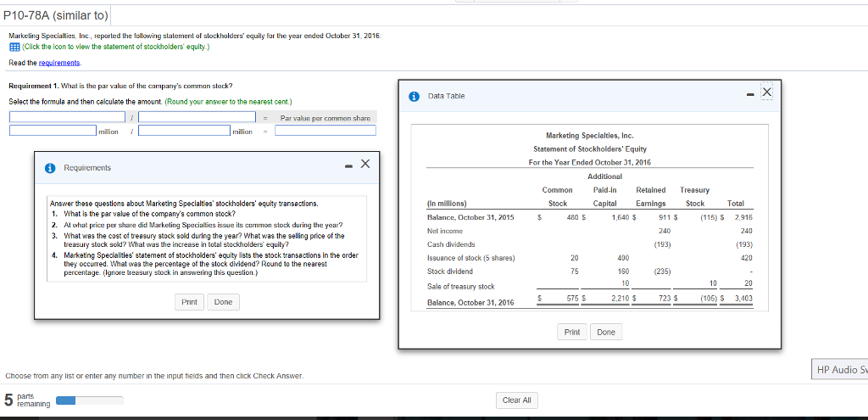Click the first amount field in millions
Image resolution: width=868 pixels, height=420 pixels.
pyautogui.click(x=53, y=130)
